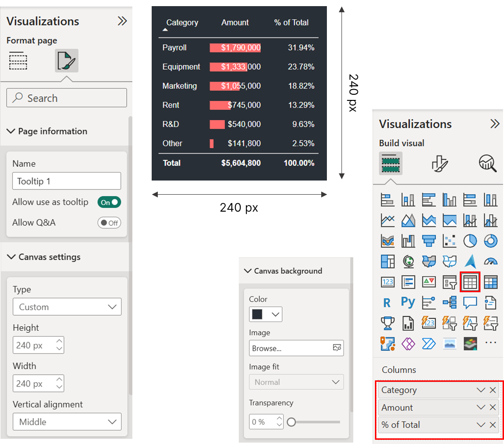The width and height of the screenshot is (504, 444).
Task: Click the Search field in Visualizations
Action: tap(66, 98)
